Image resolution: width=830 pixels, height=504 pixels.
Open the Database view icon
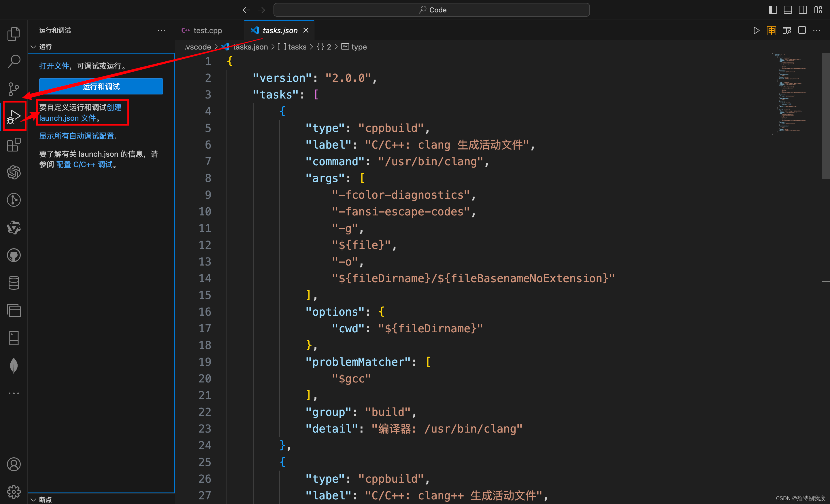[14, 283]
